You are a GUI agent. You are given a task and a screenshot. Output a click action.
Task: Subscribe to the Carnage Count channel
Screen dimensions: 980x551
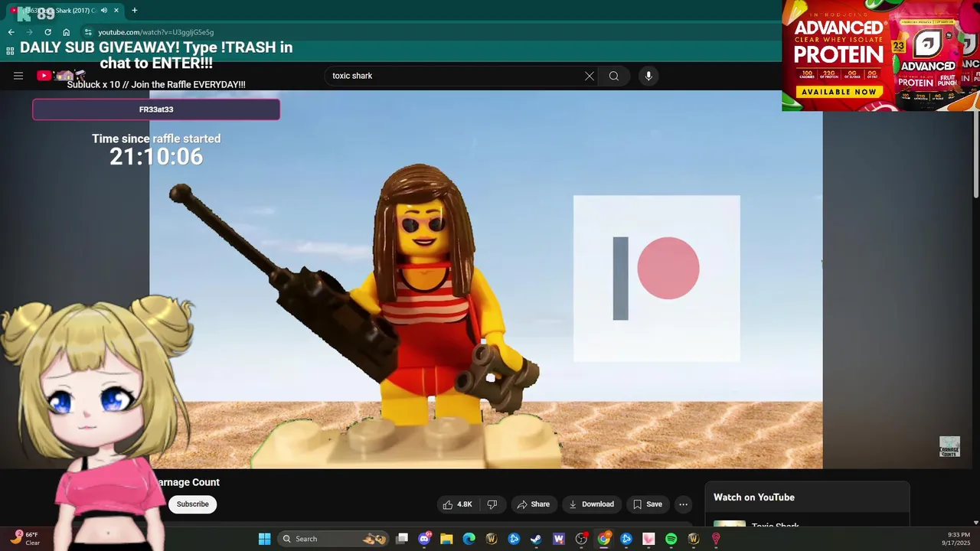coord(193,504)
